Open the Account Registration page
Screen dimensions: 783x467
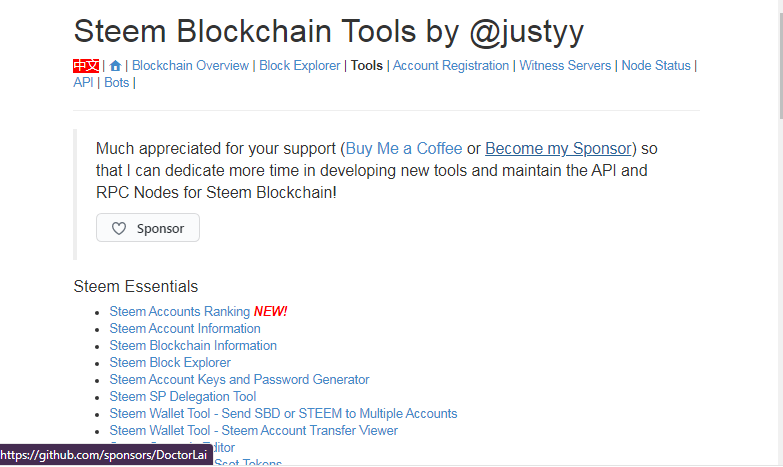(x=451, y=66)
